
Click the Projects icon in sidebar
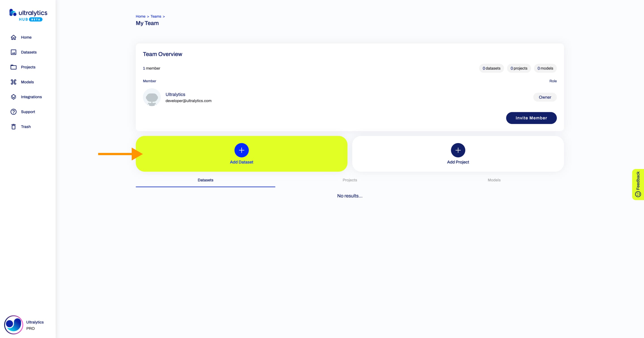[14, 67]
